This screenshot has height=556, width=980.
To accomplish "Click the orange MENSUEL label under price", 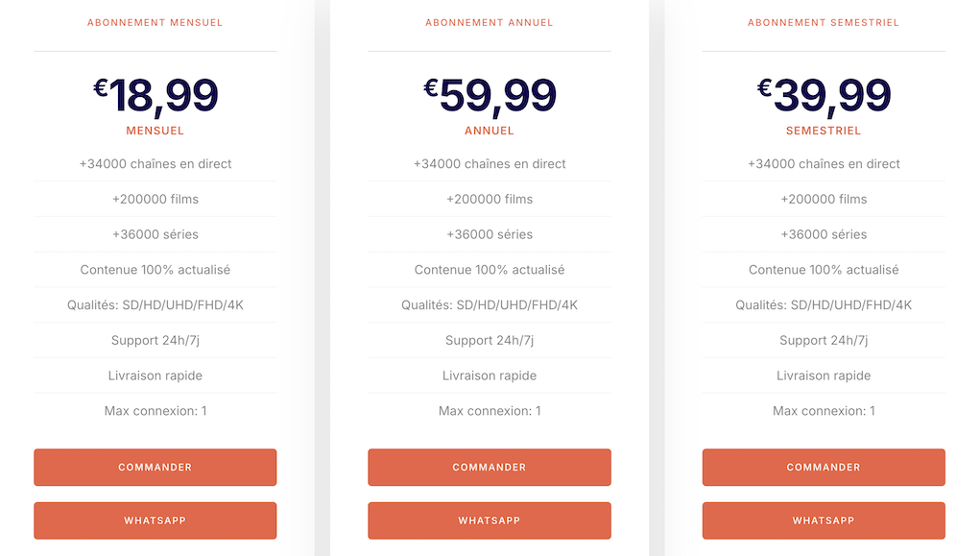I will [155, 131].
